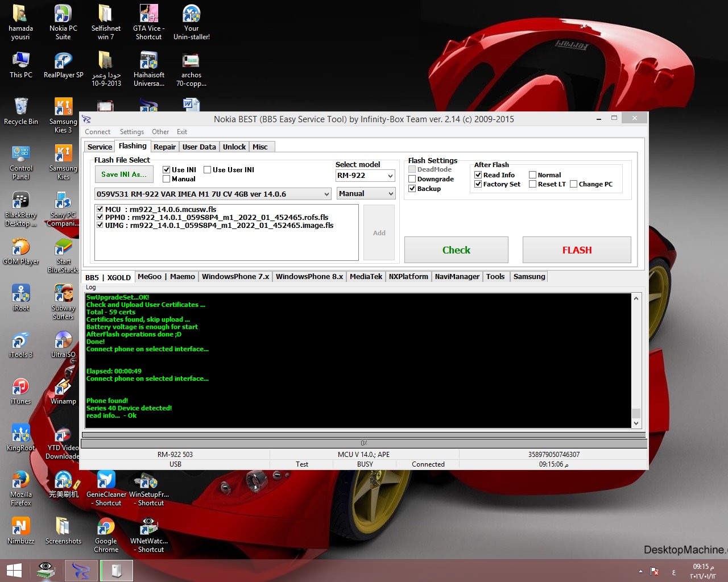
Task: Enable the Normal after-flash option
Action: [x=533, y=175]
